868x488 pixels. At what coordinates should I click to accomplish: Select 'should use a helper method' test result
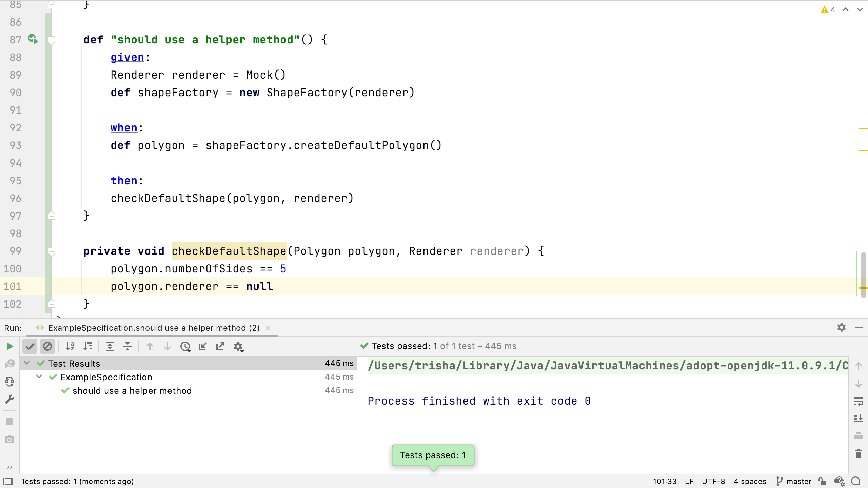[x=132, y=390]
